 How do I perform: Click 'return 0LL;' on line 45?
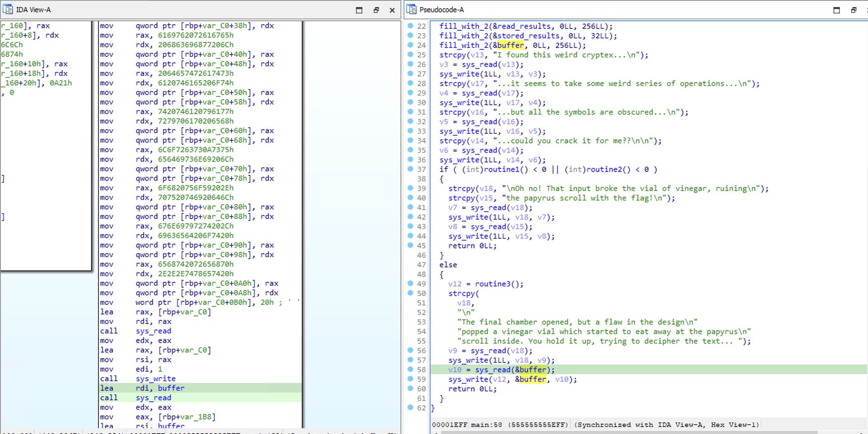tap(473, 246)
